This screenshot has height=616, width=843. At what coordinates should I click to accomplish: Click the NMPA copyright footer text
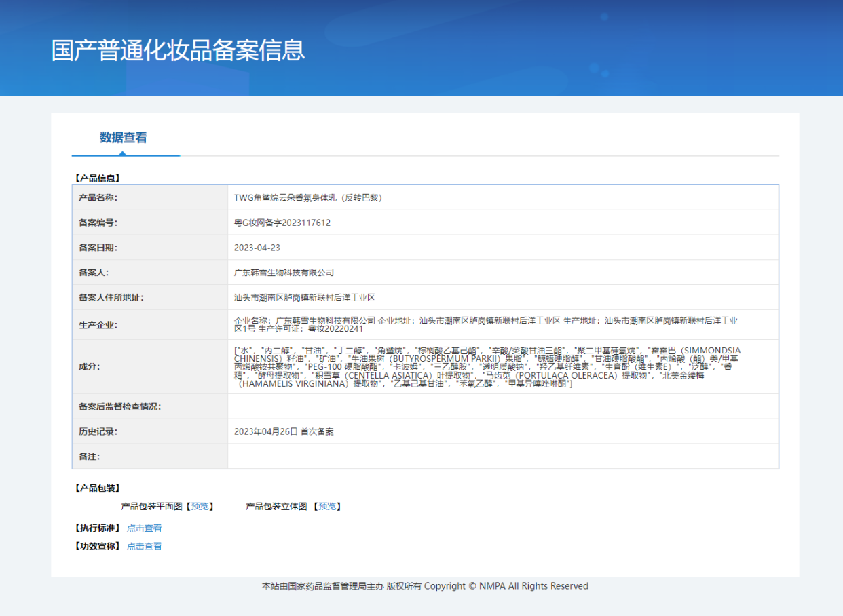[425, 586]
